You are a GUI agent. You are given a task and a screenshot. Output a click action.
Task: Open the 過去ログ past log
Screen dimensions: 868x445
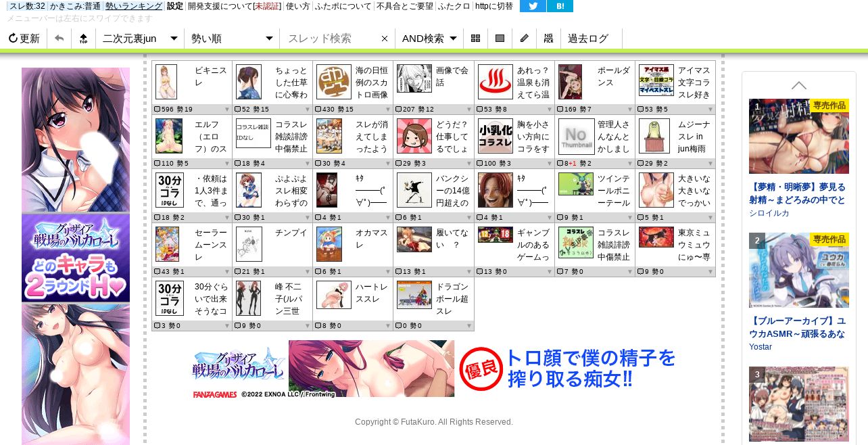click(588, 39)
